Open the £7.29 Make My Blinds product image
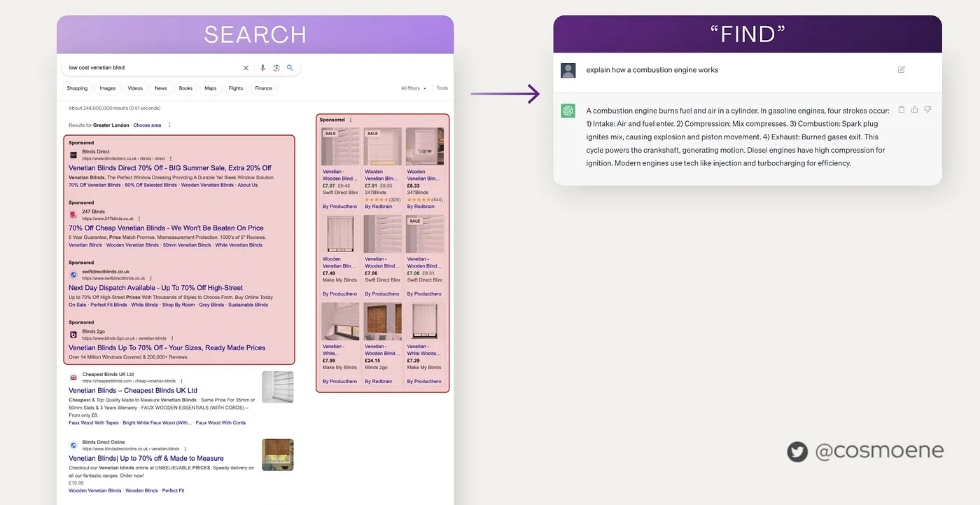980x505 pixels. pyautogui.click(x=425, y=321)
